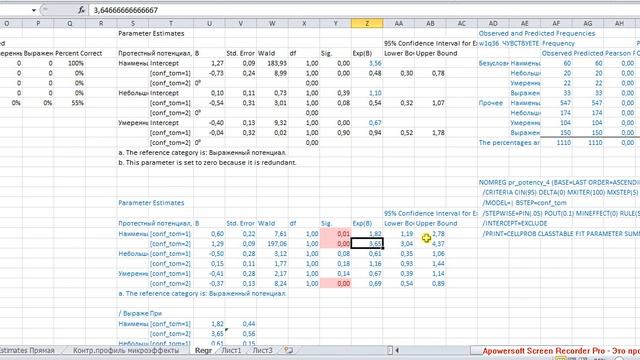Click into the formula bar value 3,64666666666667
The image size is (640, 360).
click(x=126, y=10)
